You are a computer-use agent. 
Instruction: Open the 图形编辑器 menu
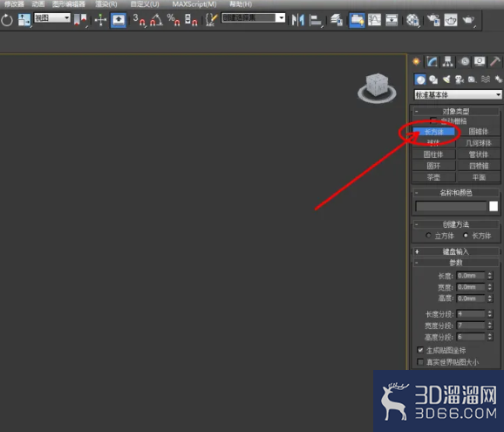pos(69,4)
